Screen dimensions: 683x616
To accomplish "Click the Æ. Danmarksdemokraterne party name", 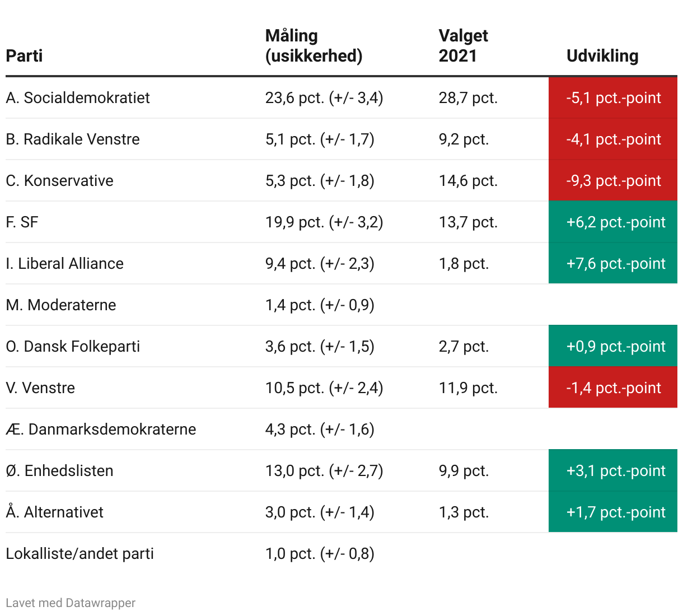I will point(101,430).
